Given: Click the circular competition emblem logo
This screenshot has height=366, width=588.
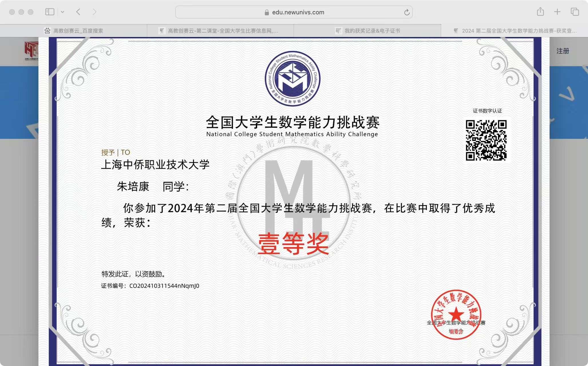Looking at the screenshot, I should 292,79.
